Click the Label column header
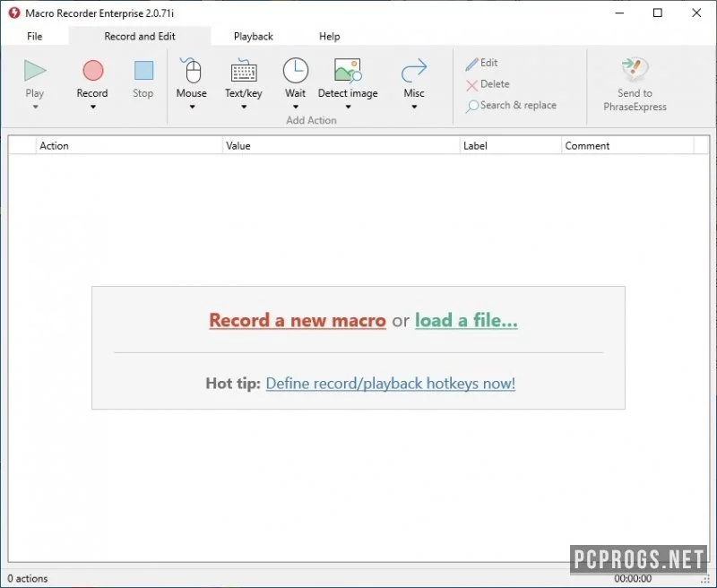Viewport: 717px width, 588px height. (x=510, y=146)
